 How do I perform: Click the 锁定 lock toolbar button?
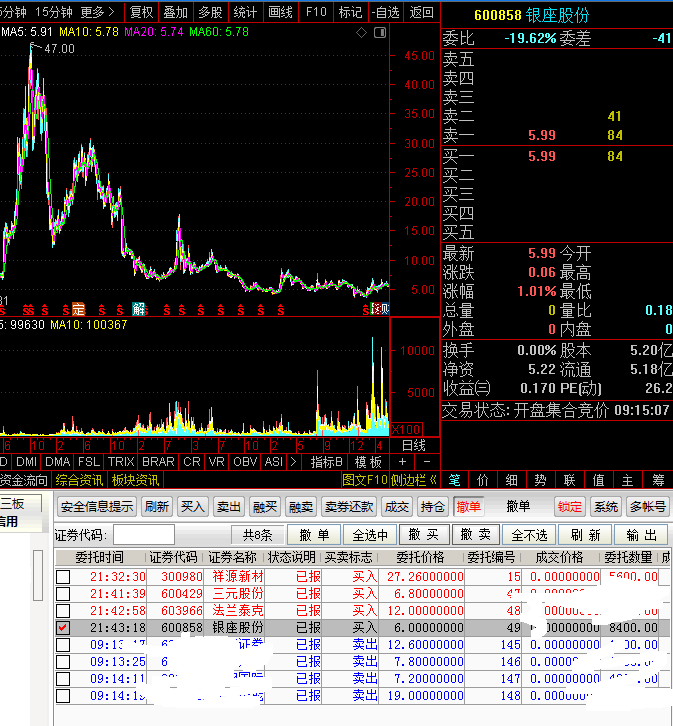pos(570,507)
